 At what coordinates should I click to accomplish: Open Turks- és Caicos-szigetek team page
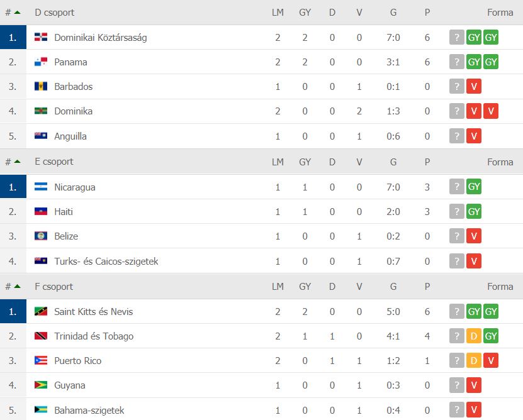(x=106, y=261)
